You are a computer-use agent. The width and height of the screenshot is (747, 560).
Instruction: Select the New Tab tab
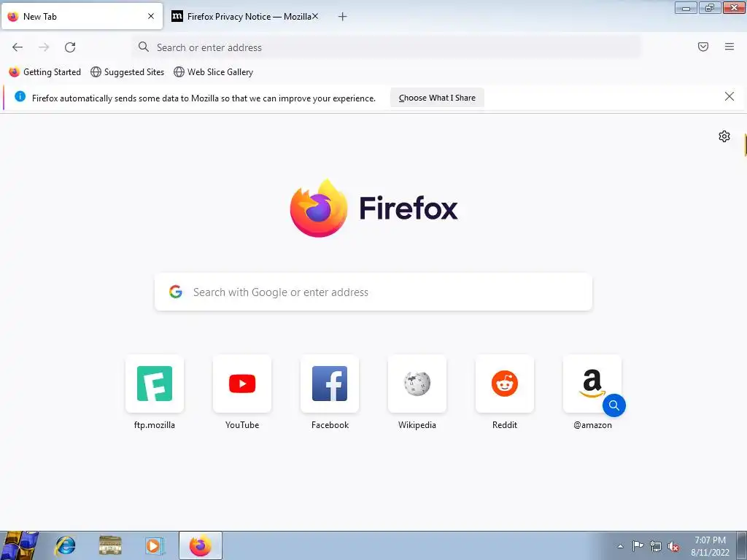(x=82, y=17)
